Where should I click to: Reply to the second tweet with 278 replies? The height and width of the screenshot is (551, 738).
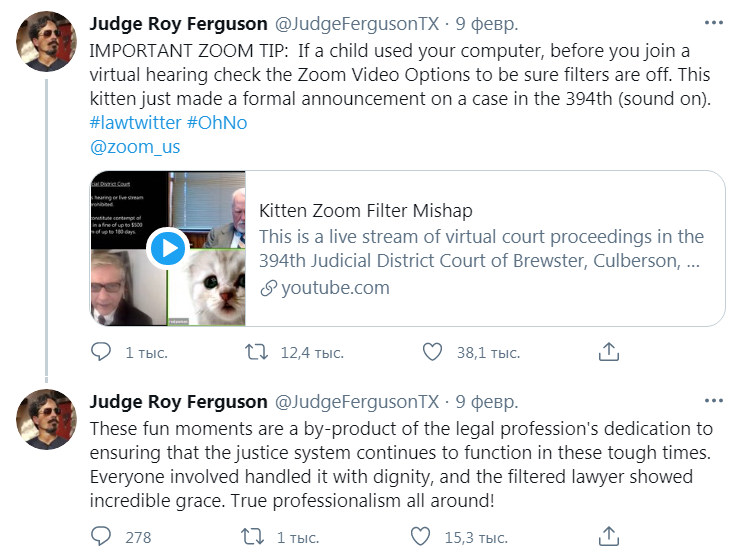coord(101,537)
